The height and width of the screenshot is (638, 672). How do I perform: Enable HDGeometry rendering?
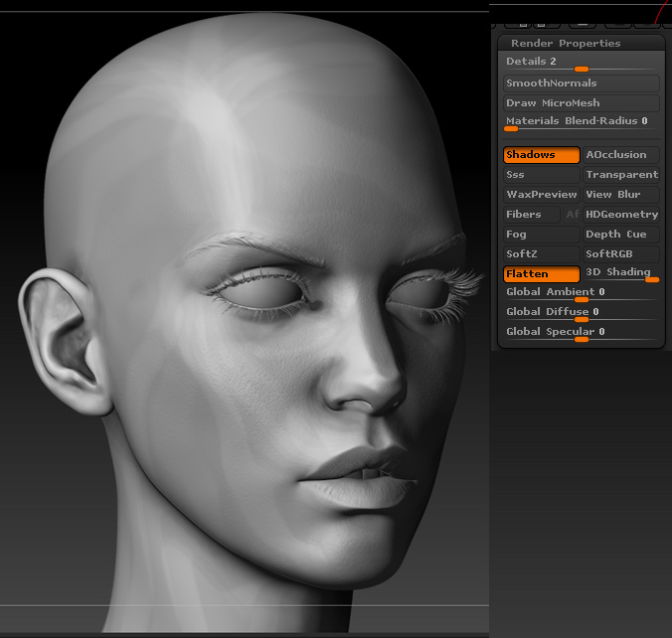click(x=620, y=215)
